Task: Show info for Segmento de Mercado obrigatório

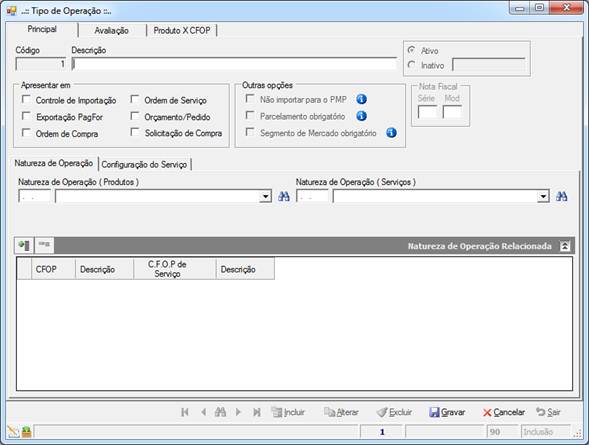Action: point(391,133)
